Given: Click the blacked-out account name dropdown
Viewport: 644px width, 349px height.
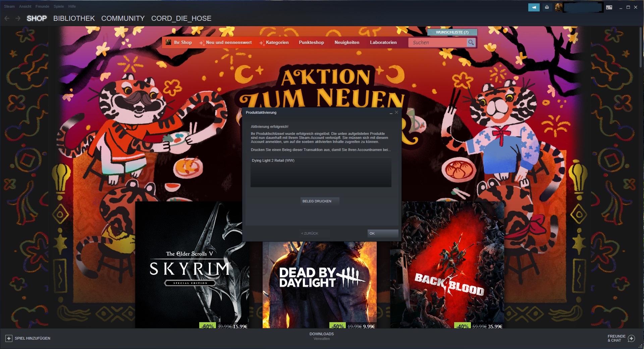Looking at the screenshot, I should tap(583, 7).
